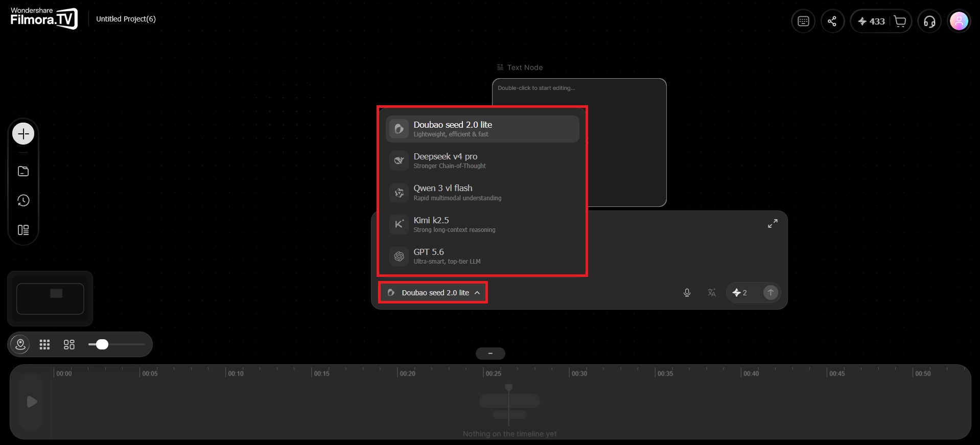
Task: Select Doubao seed 2.0 lite model
Action: pos(482,129)
